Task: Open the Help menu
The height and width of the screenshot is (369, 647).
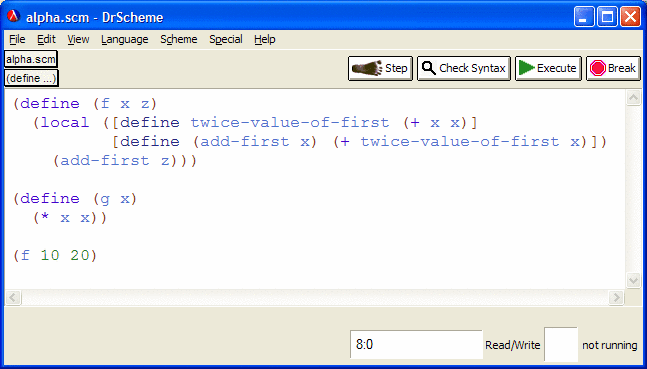Action: [x=264, y=39]
